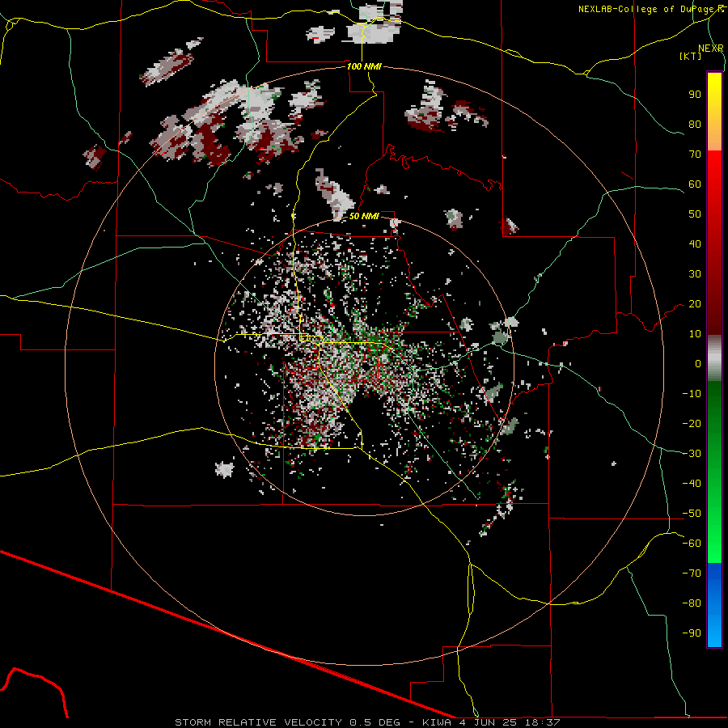The height and width of the screenshot is (728, 728).
Task: Click the 70 value on the velocity scale
Action: (x=695, y=154)
